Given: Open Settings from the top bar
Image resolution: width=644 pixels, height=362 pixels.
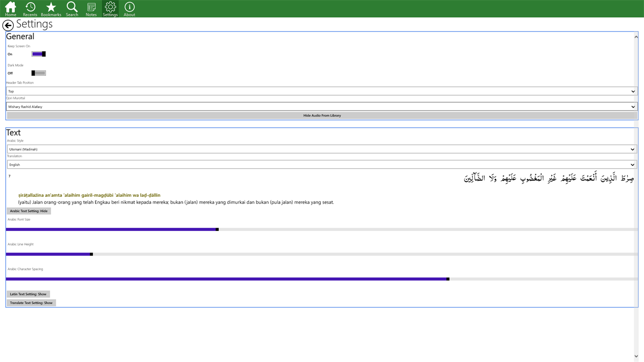Looking at the screenshot, I should 110,8.
